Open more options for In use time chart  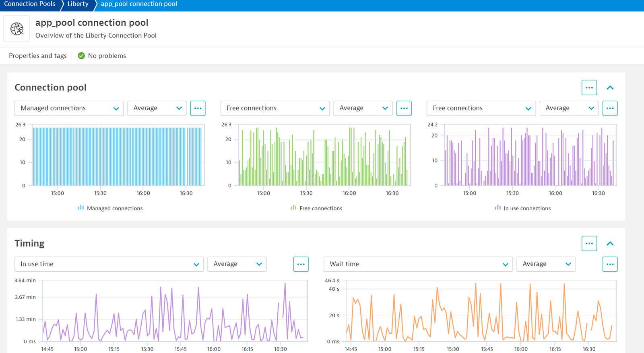[x=301, y=264]
